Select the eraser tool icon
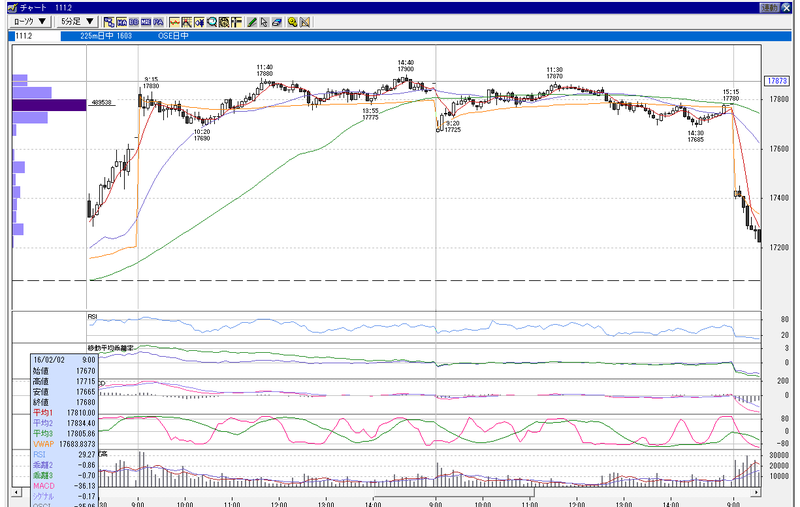This screenshot has height=507, width=800. point(277,22)
